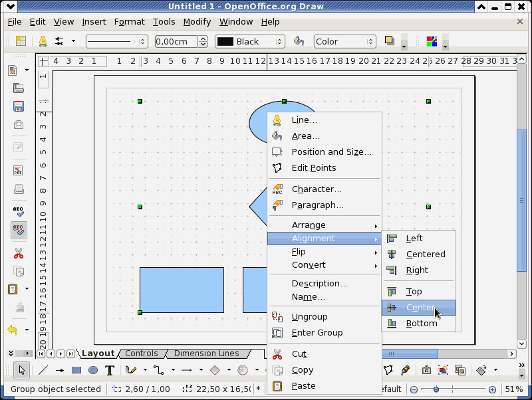Choose the Line drawing tool

click(x=43, y=370)
